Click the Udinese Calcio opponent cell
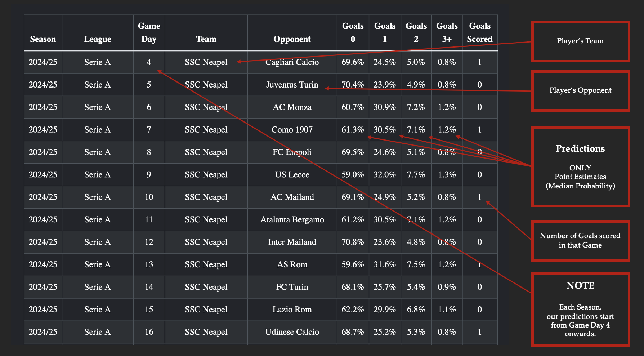The height and width of the screenshot is (356, 644). (292, 332)
